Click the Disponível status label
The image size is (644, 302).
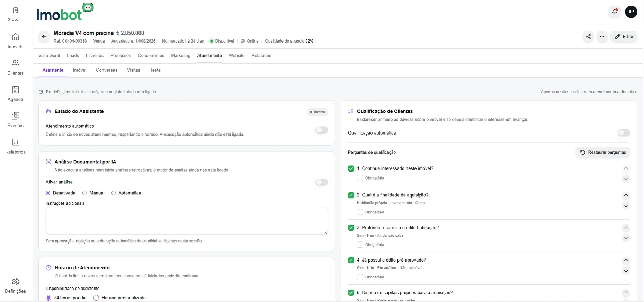(x=224, y=41)
